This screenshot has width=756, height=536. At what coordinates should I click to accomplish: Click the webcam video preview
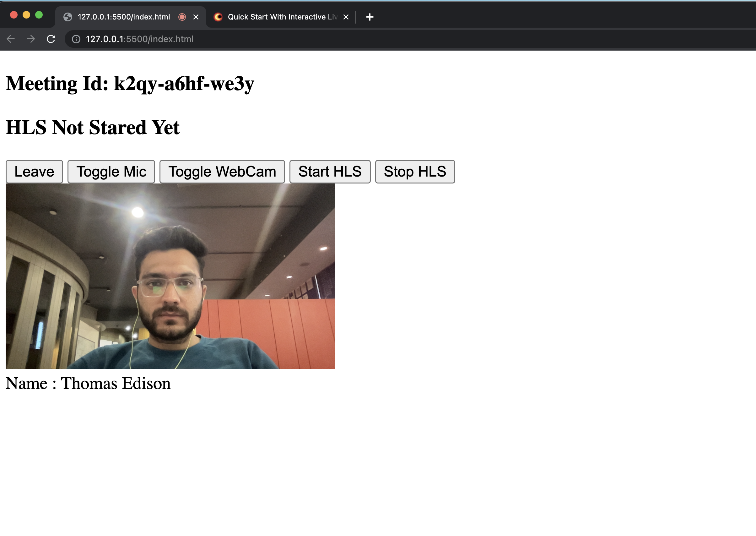coord(170,276)
